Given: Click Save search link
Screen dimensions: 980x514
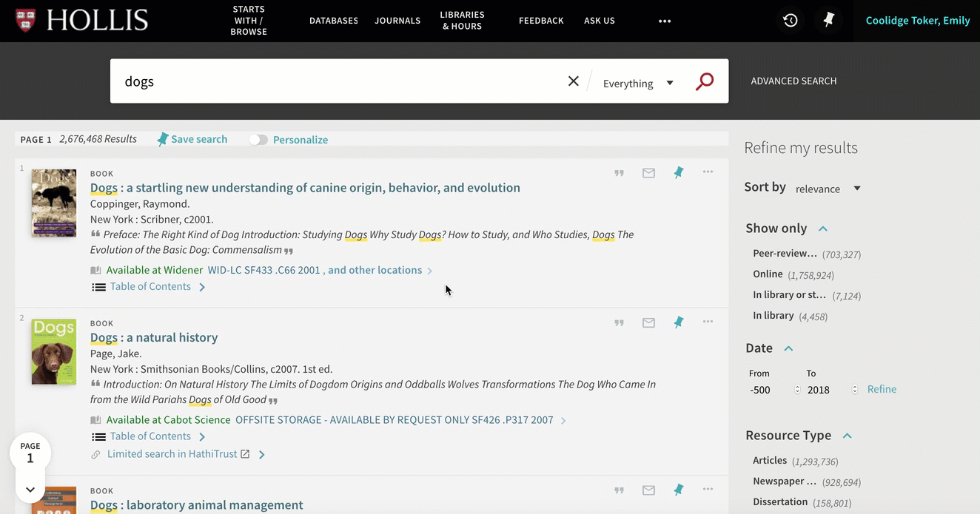Looking at the screenshot, I should coord(199,139).
